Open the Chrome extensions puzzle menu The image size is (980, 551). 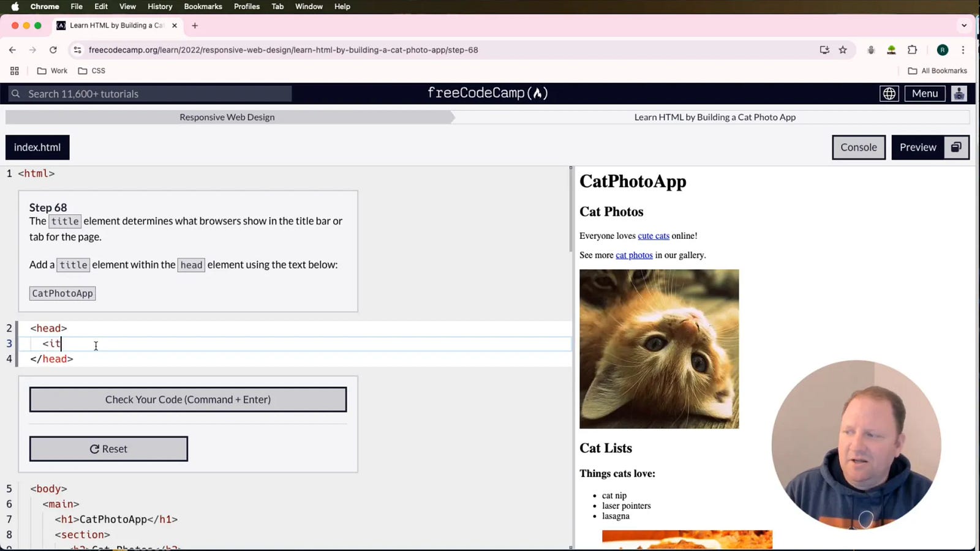(x=912, y=50)
